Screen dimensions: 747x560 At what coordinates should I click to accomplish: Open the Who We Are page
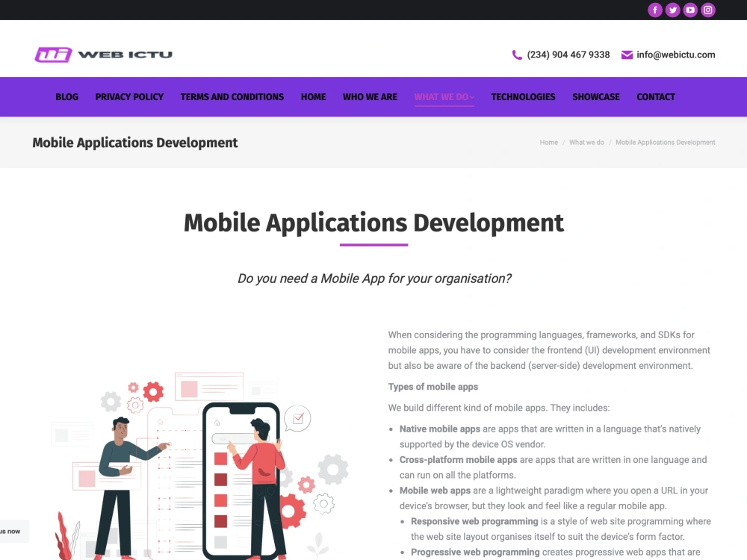371,96
